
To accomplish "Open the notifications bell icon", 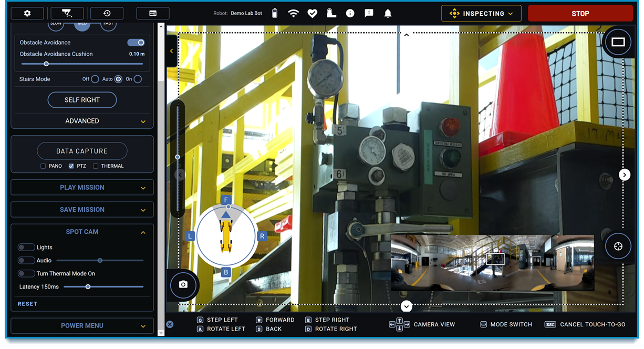I will click(x=388, y=13).
